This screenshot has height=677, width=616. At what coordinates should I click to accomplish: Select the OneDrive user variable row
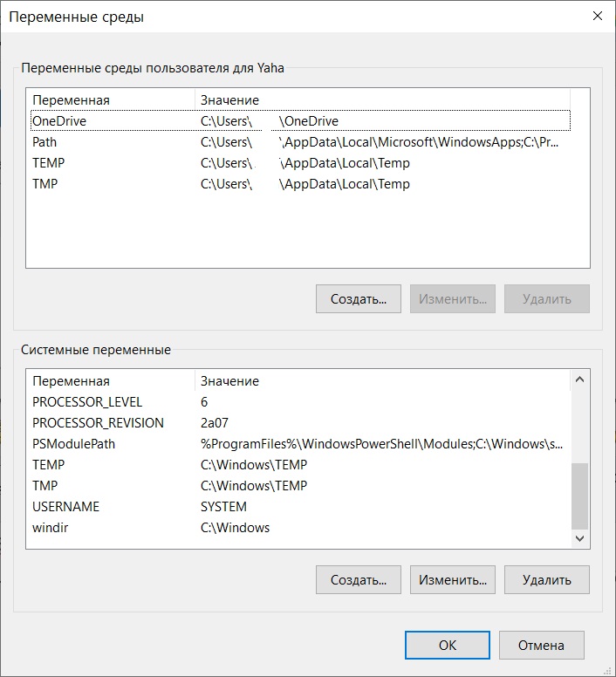coord(59,121)
